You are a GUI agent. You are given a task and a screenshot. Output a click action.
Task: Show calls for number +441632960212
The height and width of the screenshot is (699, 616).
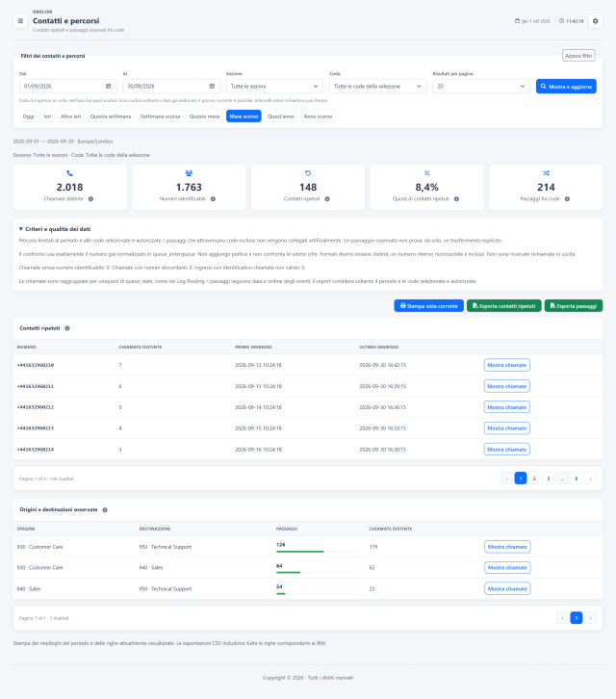coord(507,407)
